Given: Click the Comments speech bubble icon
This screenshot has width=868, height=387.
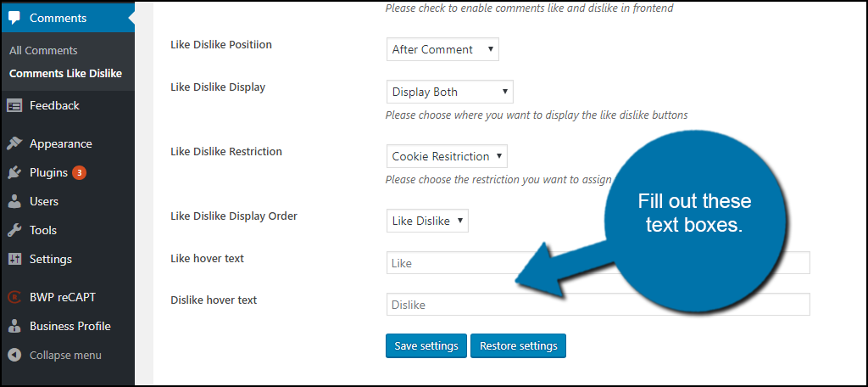Looking at the screenshot, I should point(15,18).
